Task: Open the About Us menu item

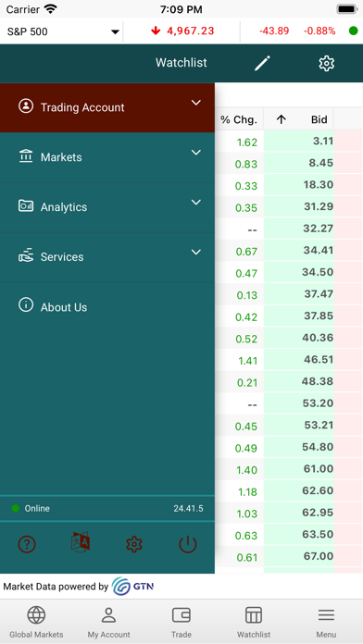Action: click(x=107, y=307)
